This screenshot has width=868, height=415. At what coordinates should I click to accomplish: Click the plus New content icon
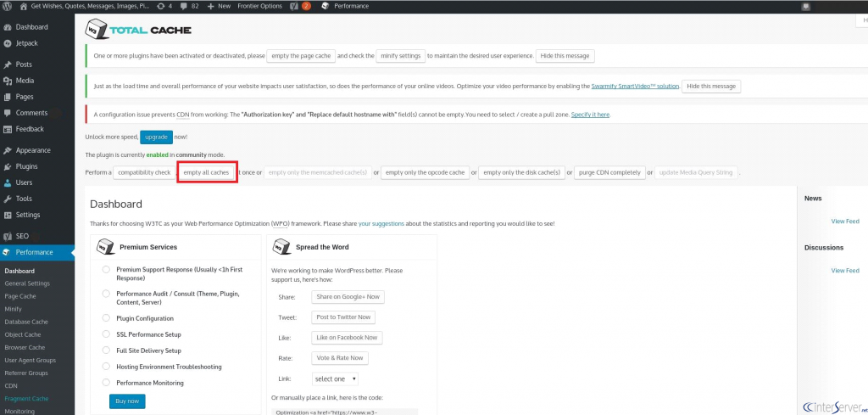click(x=211, y=6)
